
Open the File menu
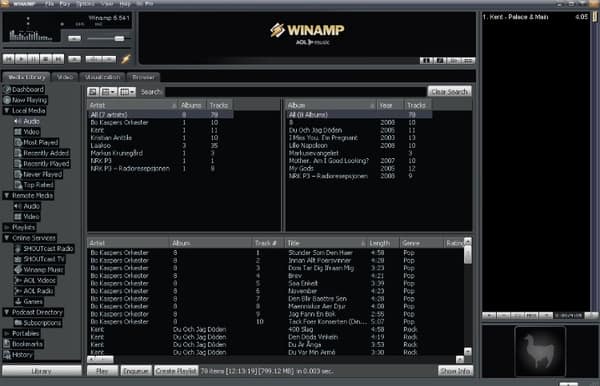(50, 4)
